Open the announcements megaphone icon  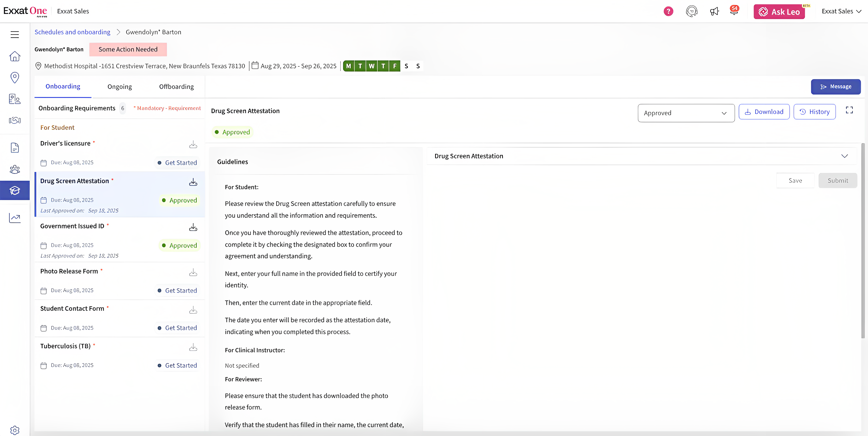pos(714,12)
